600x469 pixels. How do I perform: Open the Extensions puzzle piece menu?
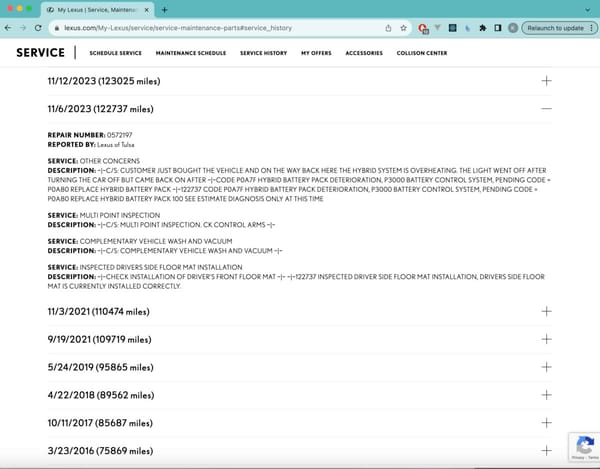click(483, 28)
